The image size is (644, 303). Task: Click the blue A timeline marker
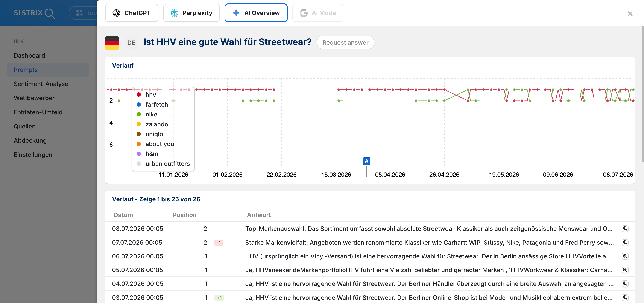click(366, 161)
